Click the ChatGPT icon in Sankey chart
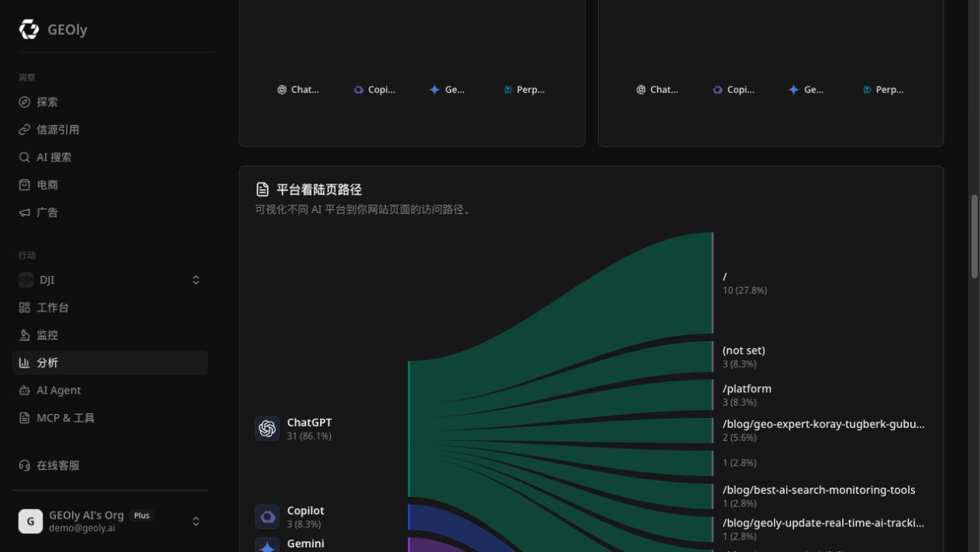This screenshot has width=980, height=552. (267, 429)
